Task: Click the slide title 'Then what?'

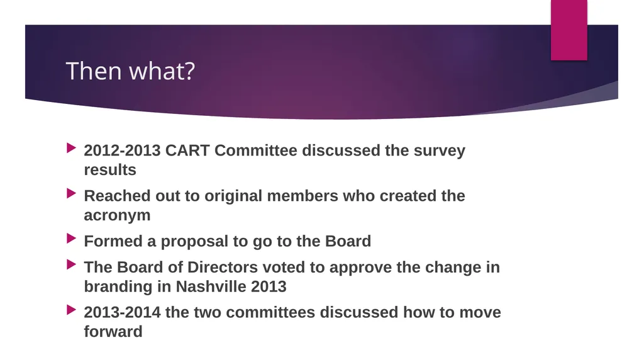Action: [130, 71]
